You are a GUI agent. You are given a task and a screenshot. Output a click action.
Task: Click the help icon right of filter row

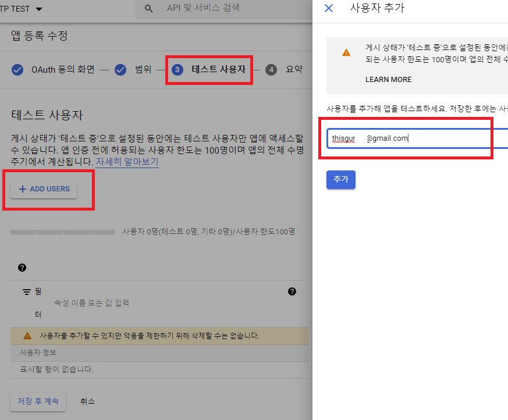[x=292, y=291]
